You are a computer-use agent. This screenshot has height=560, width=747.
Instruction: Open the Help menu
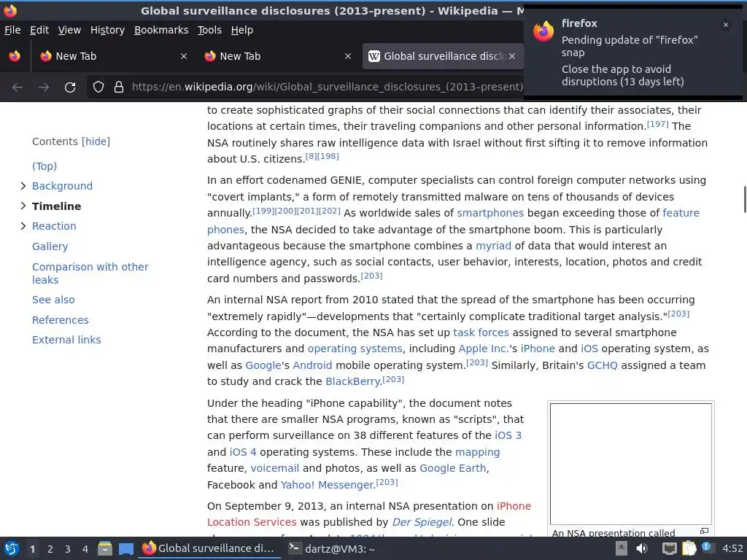pos(242,30)
